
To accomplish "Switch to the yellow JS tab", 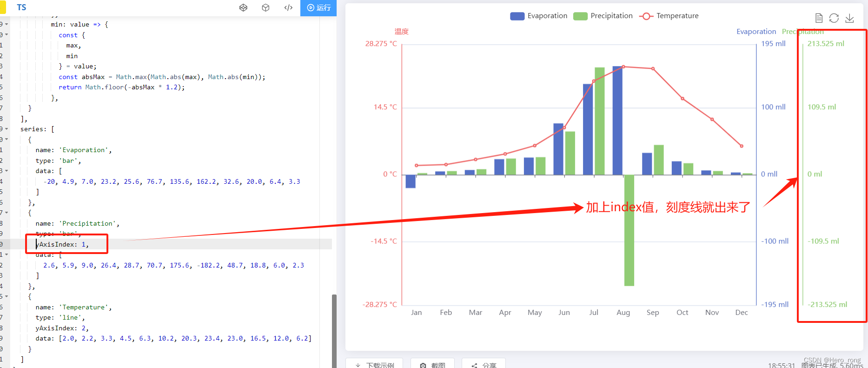I will coord(3,7).
